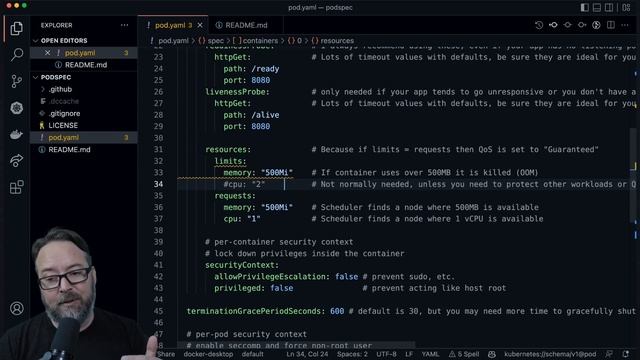Open the Live Share view icon
This screenshot has width=640, height=360.
pyautogui.click(x=16, y=161)
